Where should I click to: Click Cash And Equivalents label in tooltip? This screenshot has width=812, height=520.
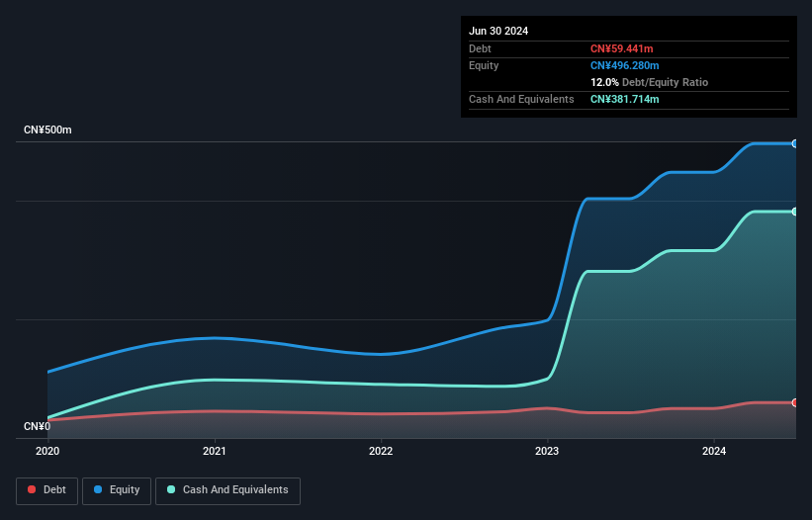(521, 99)
